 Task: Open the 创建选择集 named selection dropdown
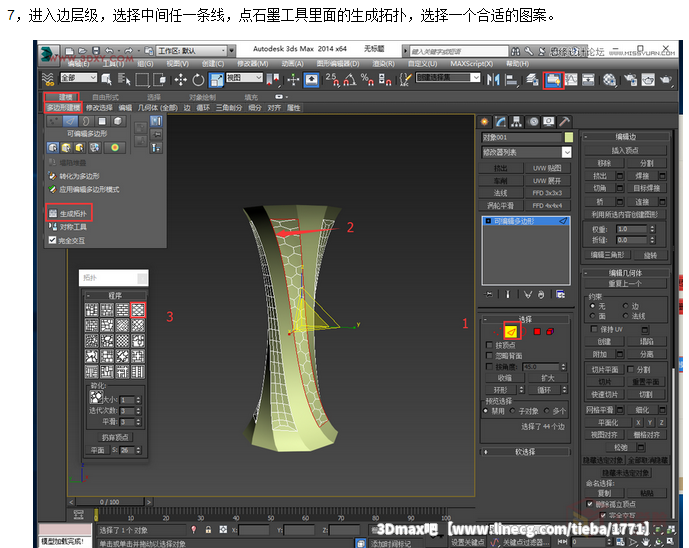click(448, 78)
